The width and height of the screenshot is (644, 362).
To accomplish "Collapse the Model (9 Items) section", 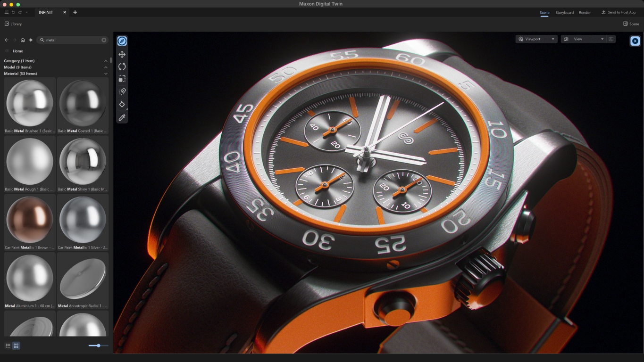I will pyautogui.click(x=106, y=67).
